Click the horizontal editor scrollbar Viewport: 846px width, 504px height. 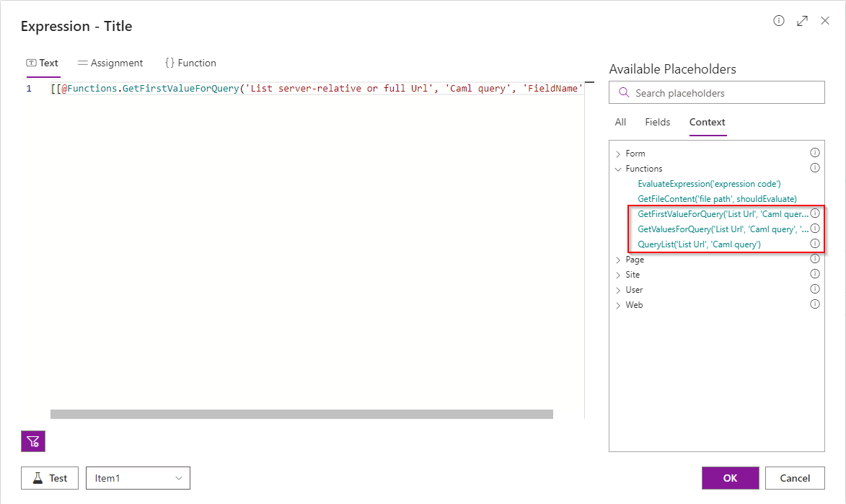[301, 413]
